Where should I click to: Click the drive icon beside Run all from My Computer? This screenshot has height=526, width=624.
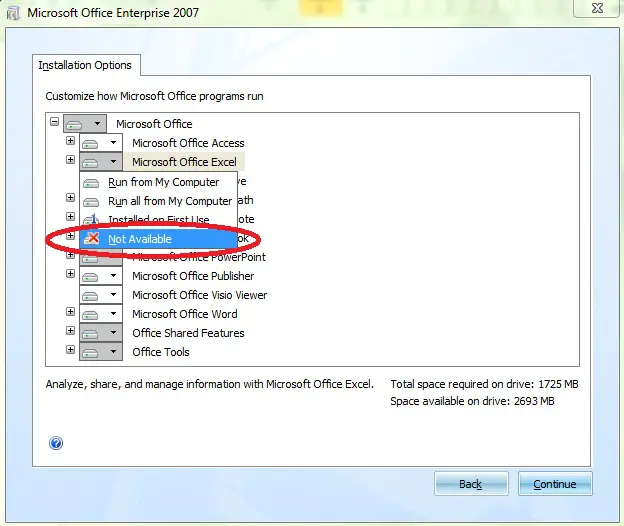(91, 202)
